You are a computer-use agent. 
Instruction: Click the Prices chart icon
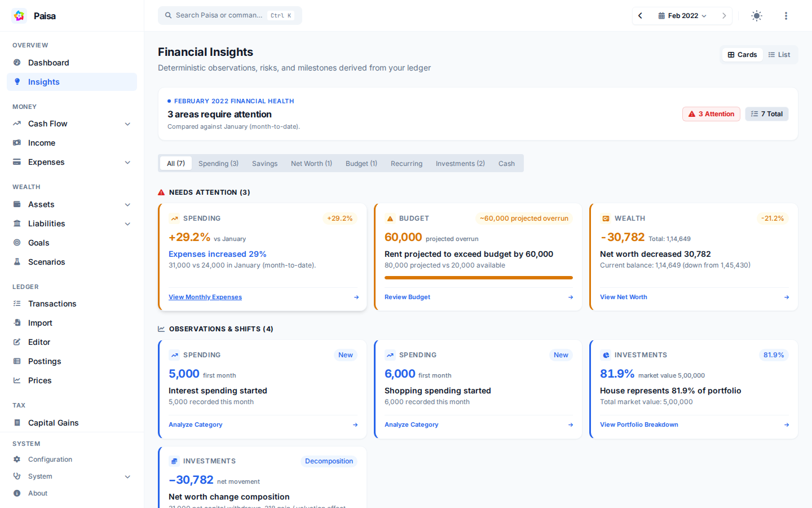[17, 380]
